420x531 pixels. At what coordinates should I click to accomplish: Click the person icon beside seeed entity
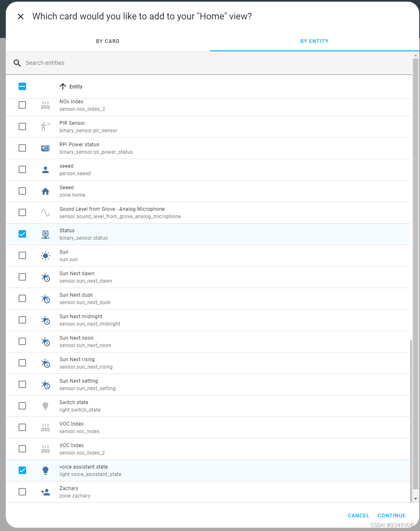coord(45,169)
